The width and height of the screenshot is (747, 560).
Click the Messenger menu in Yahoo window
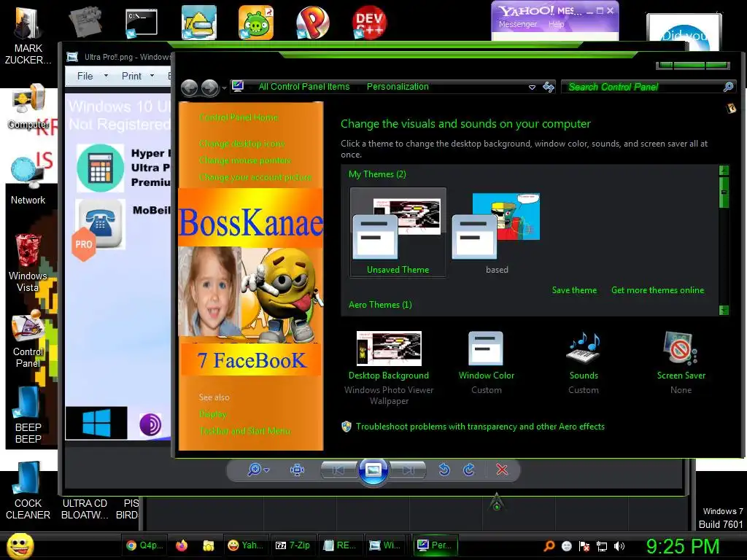[x=517, y=24]
